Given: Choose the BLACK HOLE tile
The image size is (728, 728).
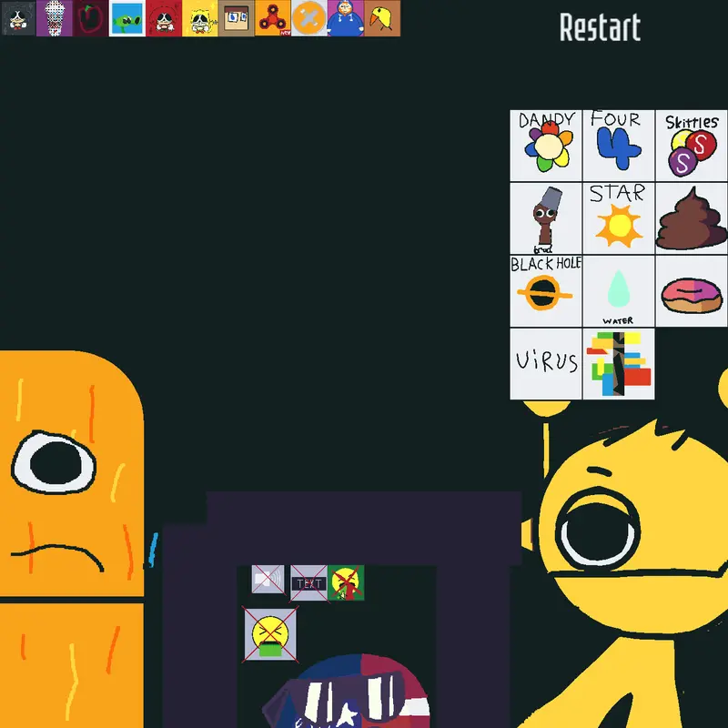Looking at the screenshot, I should (545, 291).
